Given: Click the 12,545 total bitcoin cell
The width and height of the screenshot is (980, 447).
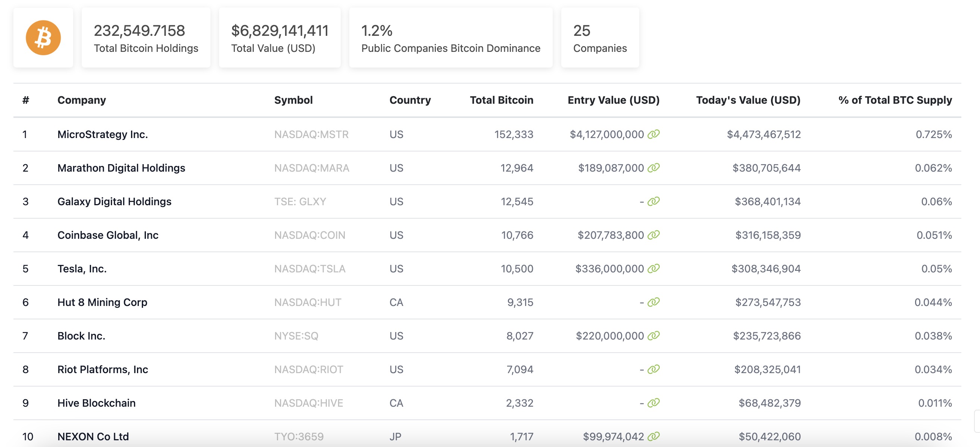Looking at the screenshot, I should (516, 201).
